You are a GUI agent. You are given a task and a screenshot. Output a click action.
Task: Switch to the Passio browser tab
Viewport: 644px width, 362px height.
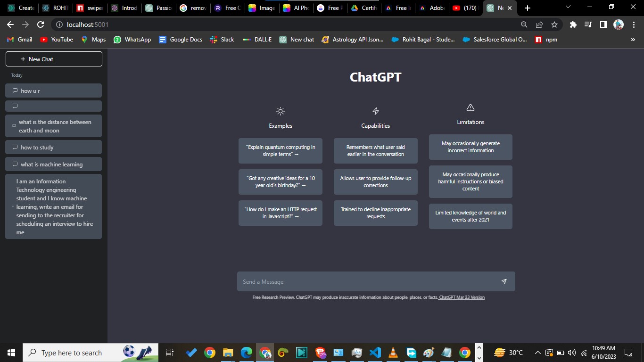click(158, 8)
